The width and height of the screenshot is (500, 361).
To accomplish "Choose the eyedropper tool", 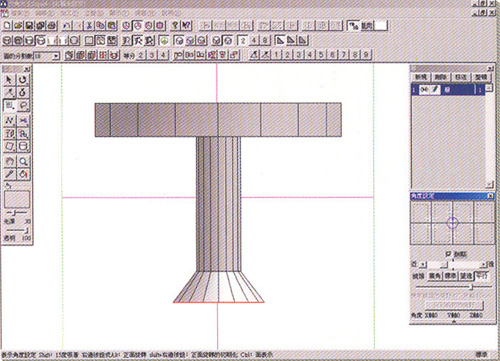I will [x=10, y=174].
